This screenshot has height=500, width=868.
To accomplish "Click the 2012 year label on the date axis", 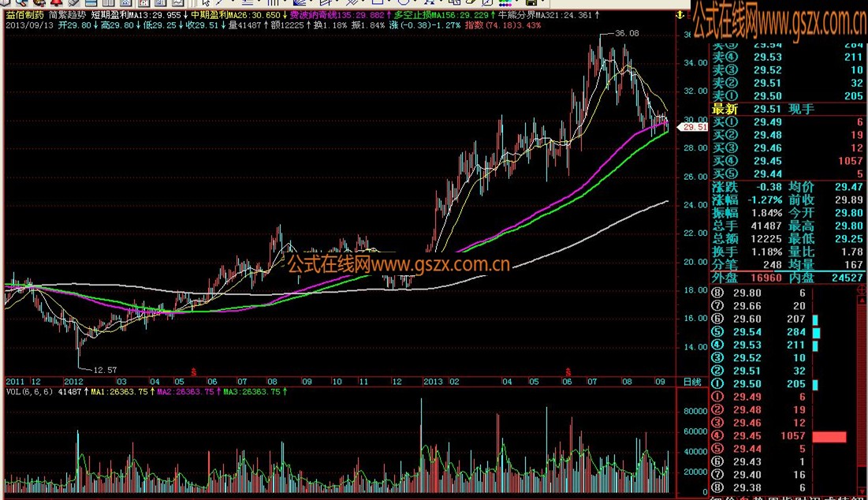I will pos(73,382).
